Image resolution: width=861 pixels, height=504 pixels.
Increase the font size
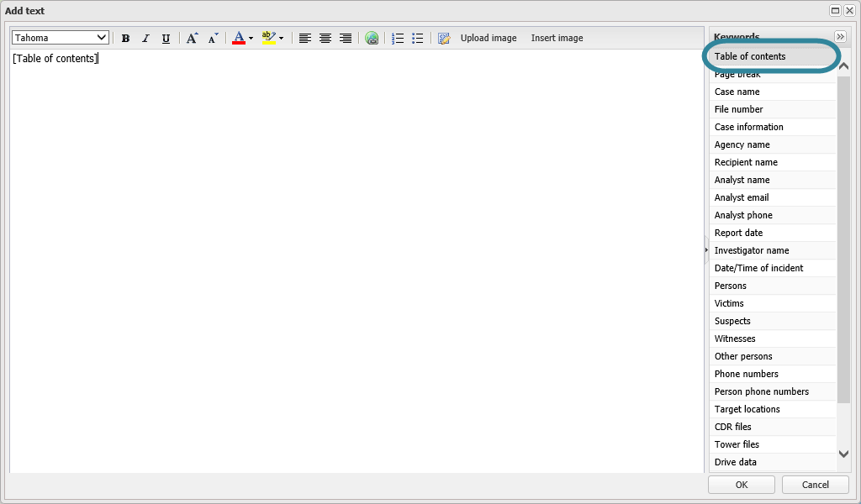click(x=193, y=39)
